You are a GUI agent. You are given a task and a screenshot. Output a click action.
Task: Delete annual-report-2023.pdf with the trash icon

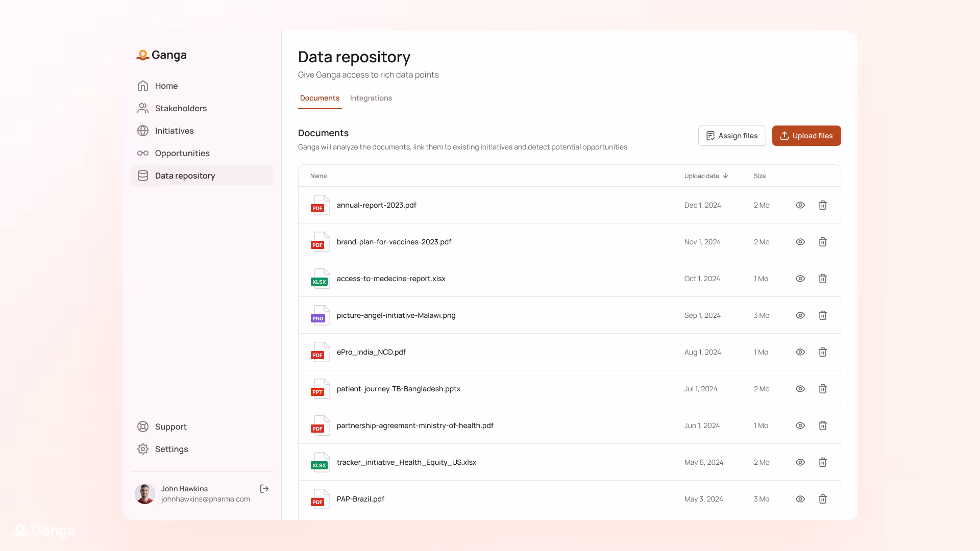point(823,205)
